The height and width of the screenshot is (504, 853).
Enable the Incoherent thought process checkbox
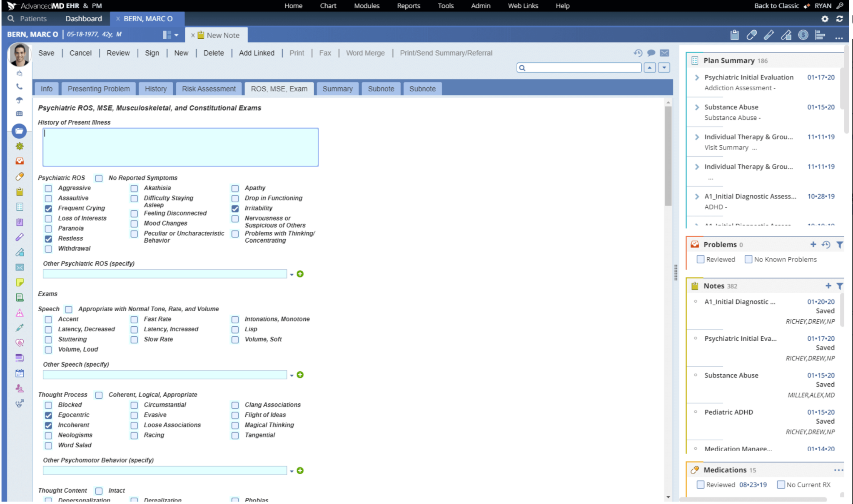coord(49,425)
